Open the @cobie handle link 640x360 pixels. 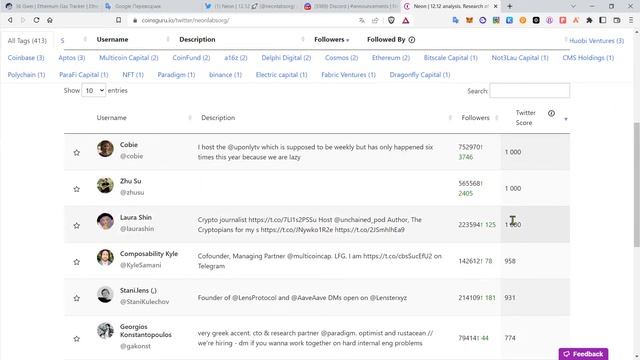[131, 156]
